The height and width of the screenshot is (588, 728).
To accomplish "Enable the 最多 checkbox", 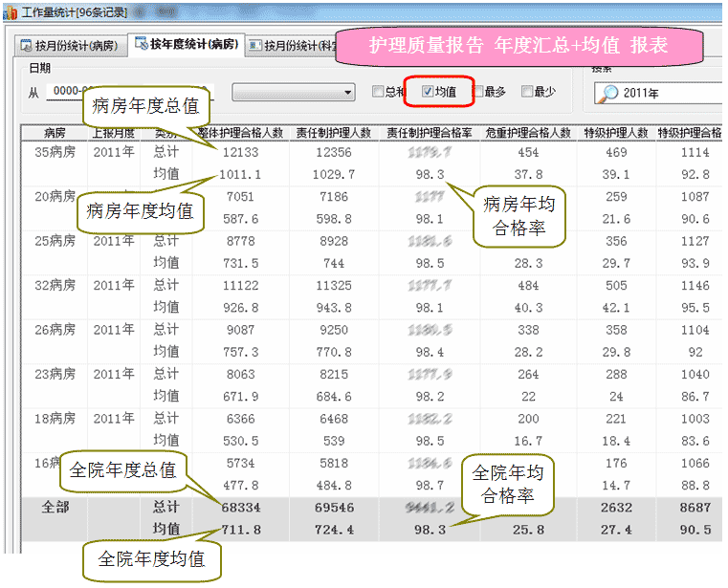I will (x=478, y=92).
